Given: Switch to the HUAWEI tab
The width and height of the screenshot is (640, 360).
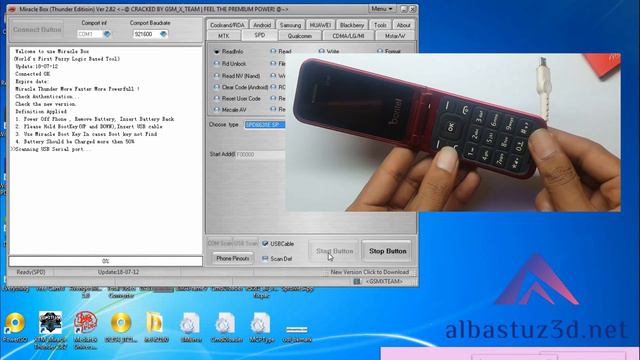Looking at the screenshot, I should pyautogui.click(x=320, y=25).
